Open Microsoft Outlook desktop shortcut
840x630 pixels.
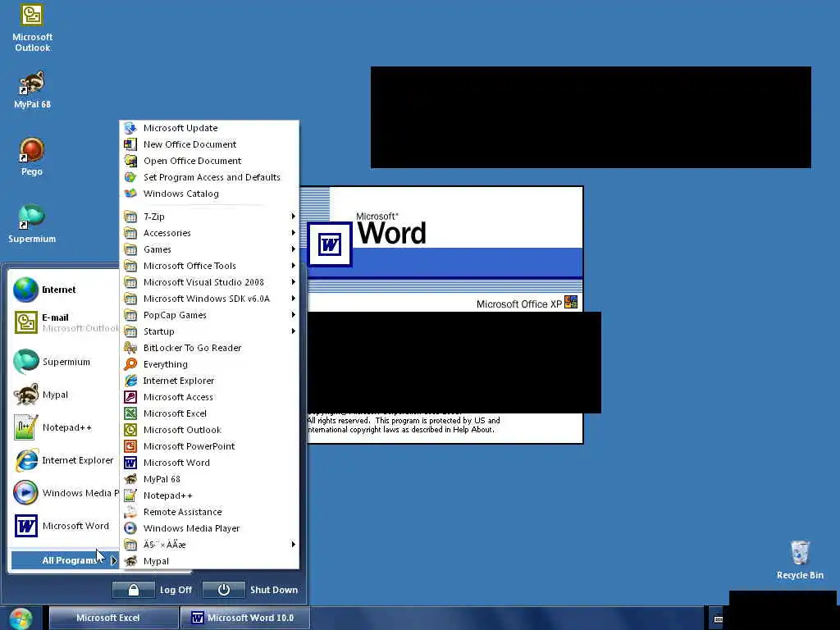32,29
